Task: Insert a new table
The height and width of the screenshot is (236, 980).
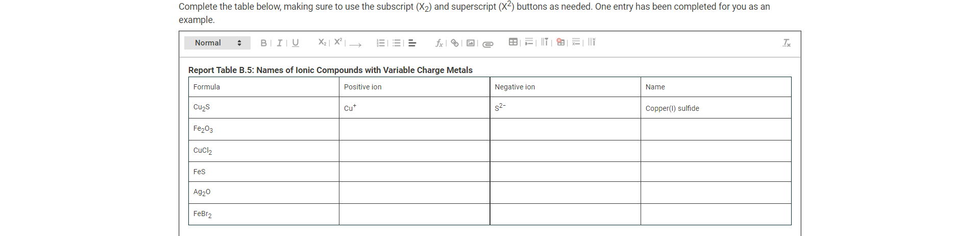Action: (x=513, y=42)
